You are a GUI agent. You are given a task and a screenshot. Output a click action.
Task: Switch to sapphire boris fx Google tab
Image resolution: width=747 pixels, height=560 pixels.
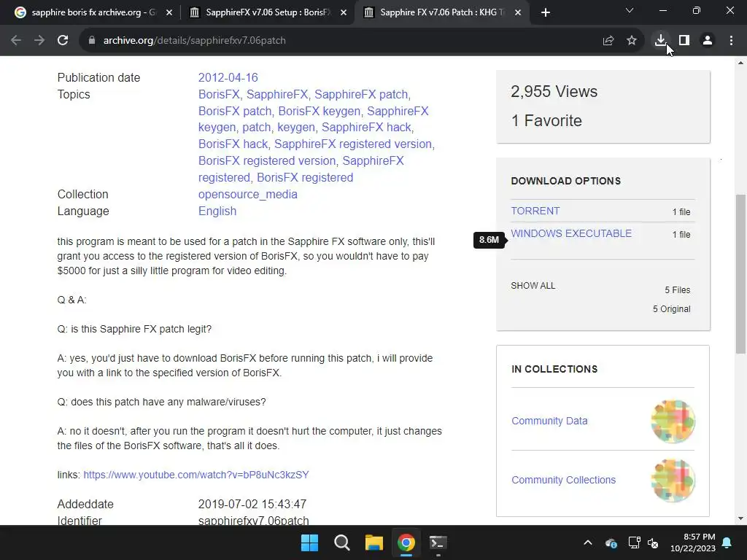pyautogui.click(x=93, y=12)
